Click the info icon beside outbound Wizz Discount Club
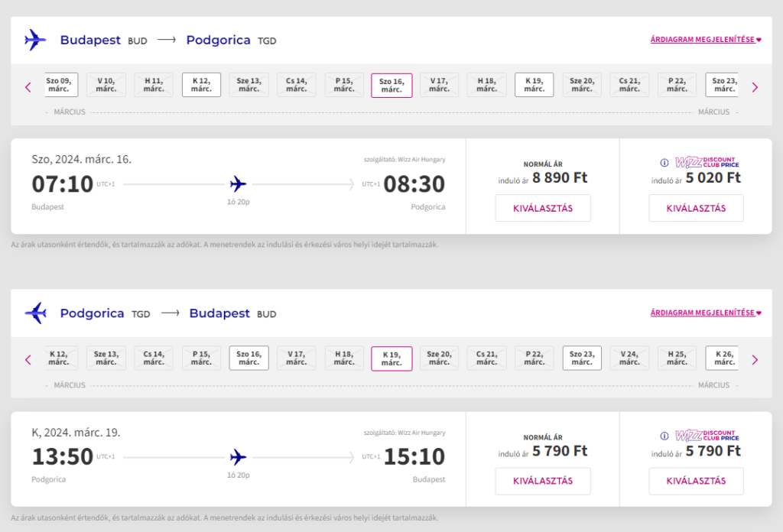 [664, 162]
